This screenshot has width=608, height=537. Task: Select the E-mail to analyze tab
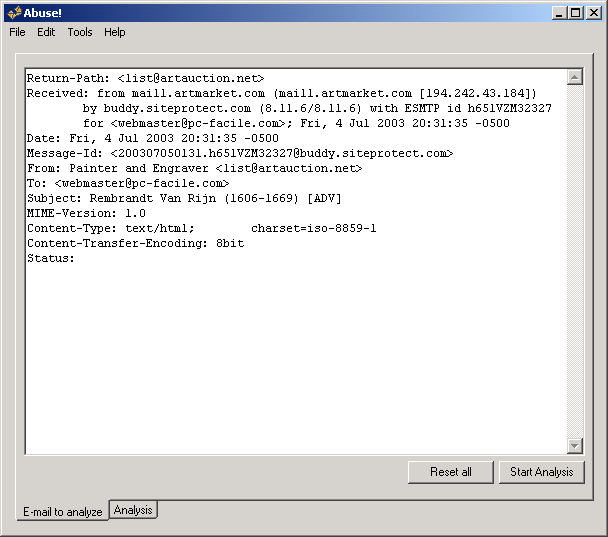pos(63,512)
